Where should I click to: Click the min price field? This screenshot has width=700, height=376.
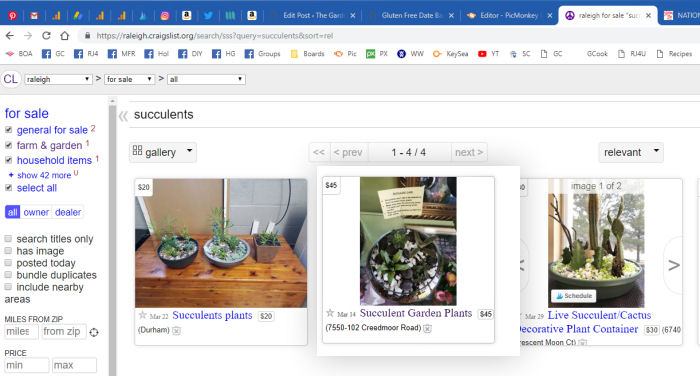coord(26,365)
